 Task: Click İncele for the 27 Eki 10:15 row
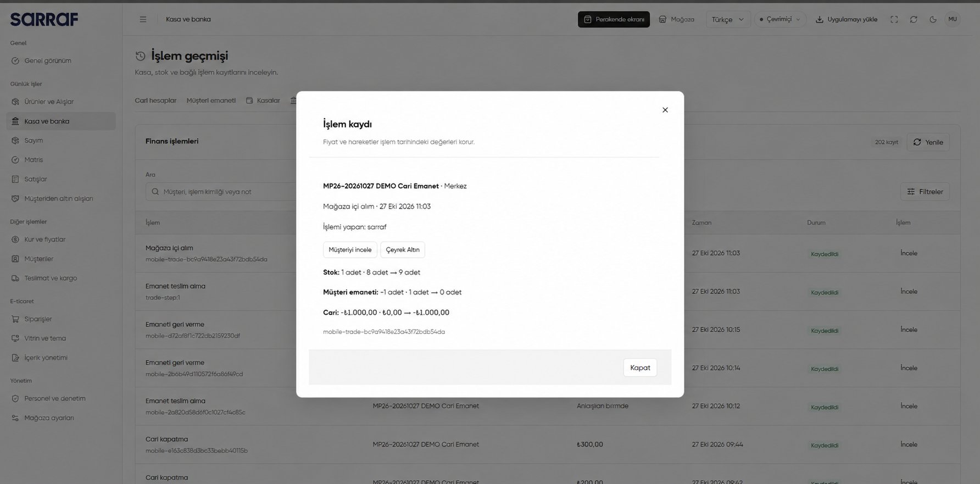pos(909,330)
